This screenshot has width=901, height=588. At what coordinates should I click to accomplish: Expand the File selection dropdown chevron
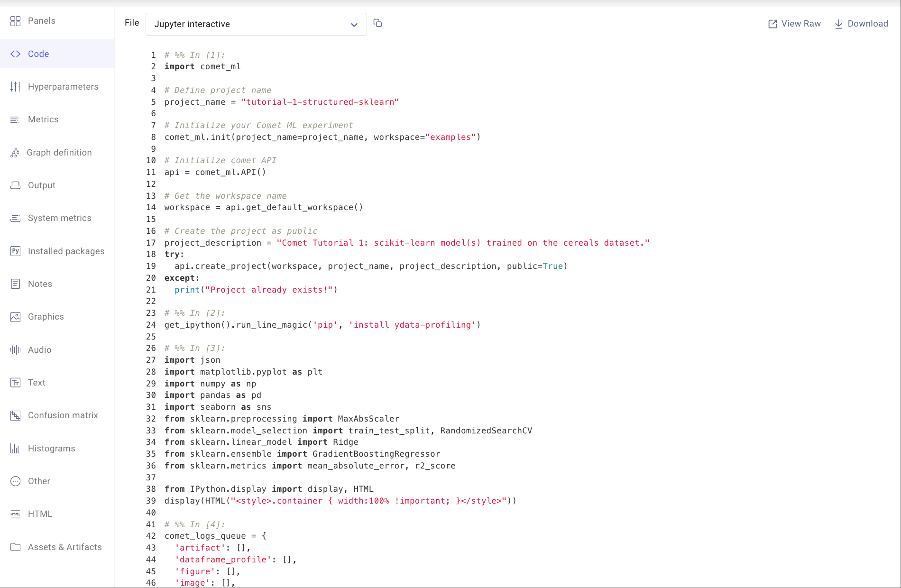(354, 24)
